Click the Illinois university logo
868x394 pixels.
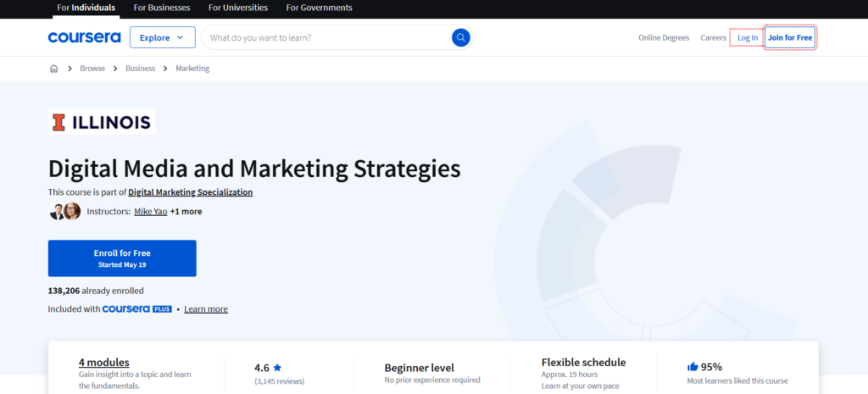[102, 122]
